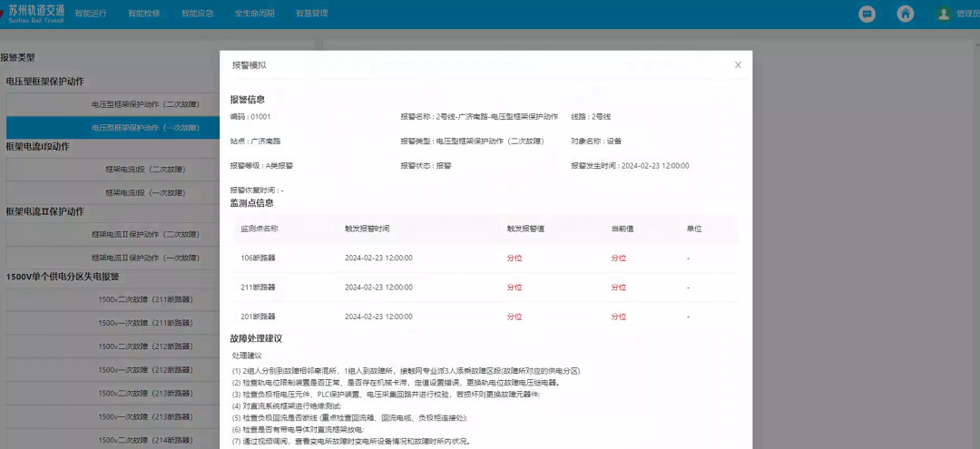
Task: Select 框架电流II保护动作（二次故障）
Action: 113,234
